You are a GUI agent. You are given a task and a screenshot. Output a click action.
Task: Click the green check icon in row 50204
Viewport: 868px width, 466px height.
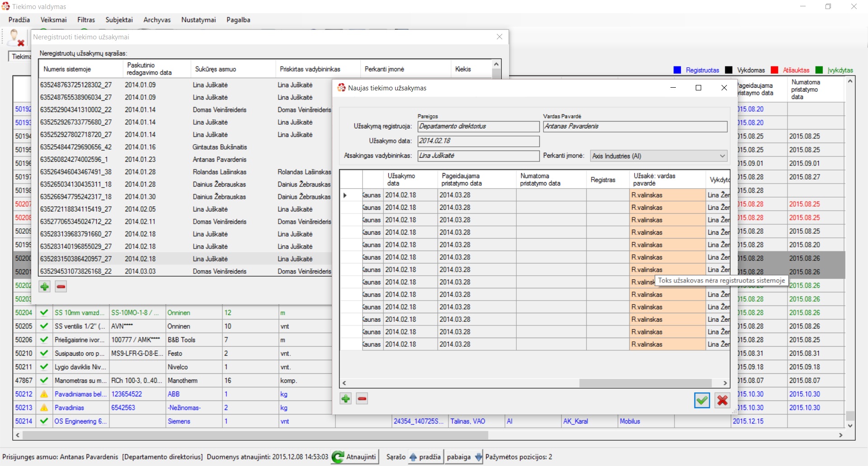click(x=44, y=313)
